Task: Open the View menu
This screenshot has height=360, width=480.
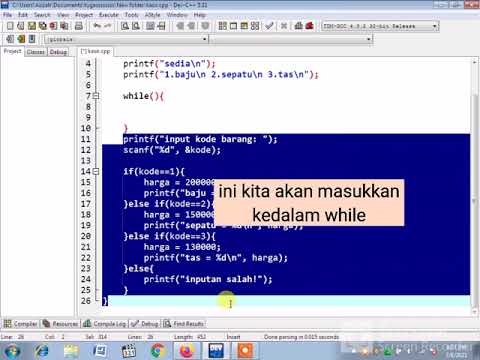Action: pos(63,15)
